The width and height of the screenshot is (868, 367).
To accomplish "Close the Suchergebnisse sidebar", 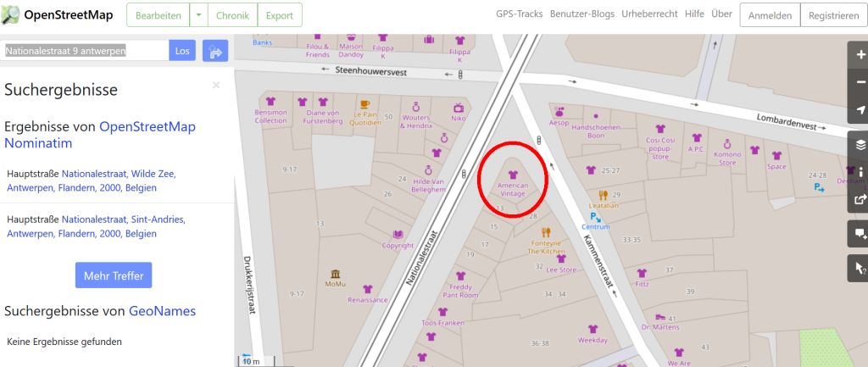I will click(x=216, y=85).
